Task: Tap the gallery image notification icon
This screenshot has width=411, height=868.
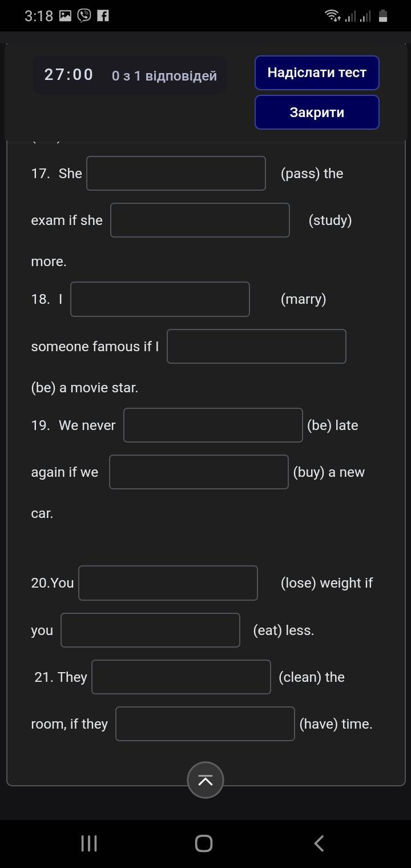Action: tap(66, 15)
